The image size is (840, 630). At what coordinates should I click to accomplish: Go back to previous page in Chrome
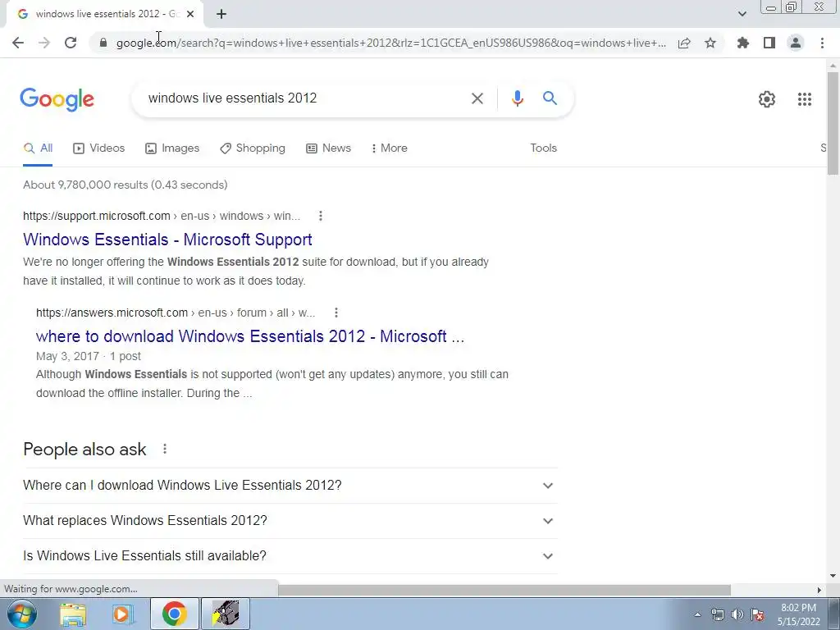[x=18, y=43]
